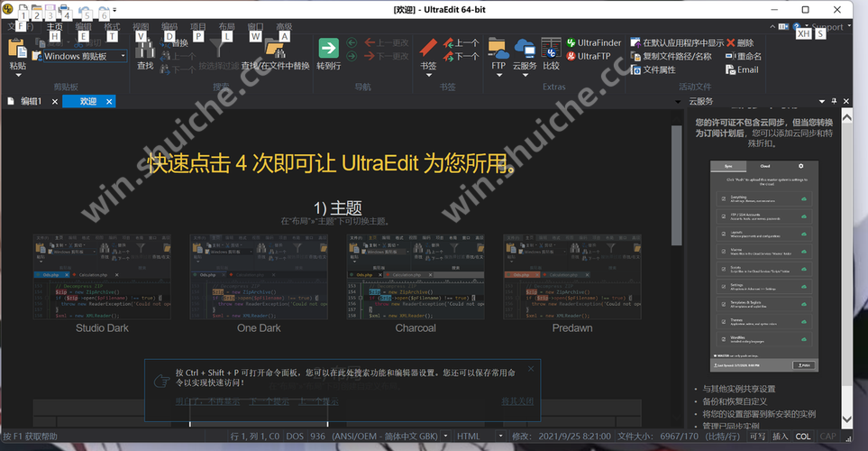Click Delete (删除) red X
Viewport: 868px width, 451px height.
point(740,42)
